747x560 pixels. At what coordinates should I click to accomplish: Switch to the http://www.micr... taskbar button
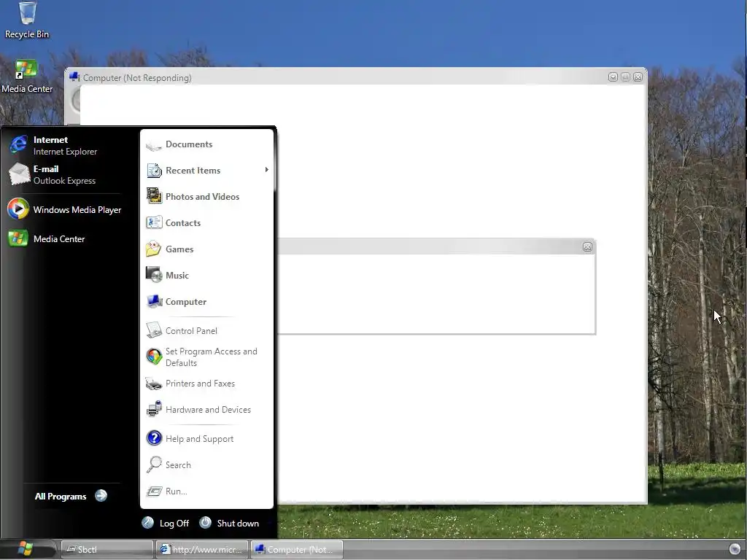[x=203, y=549]
